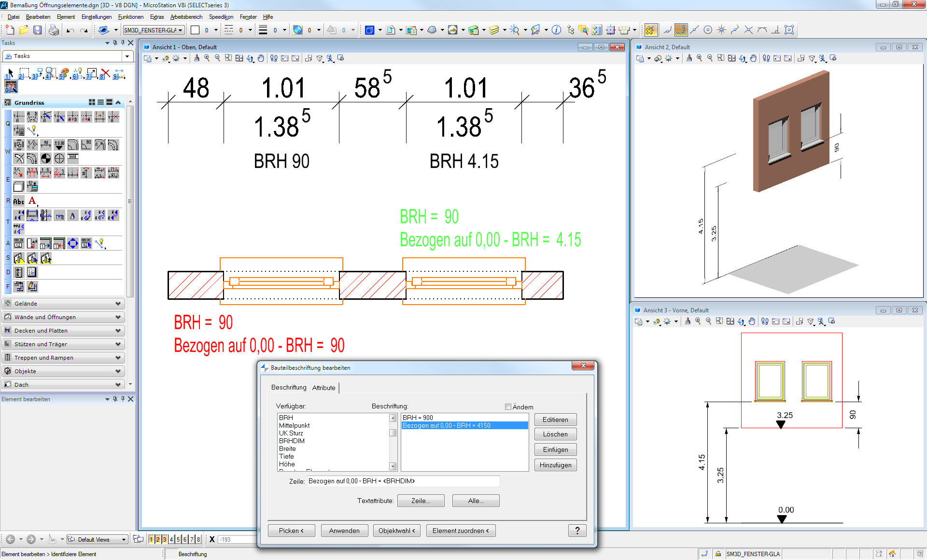Click Zoom In in Ansicht 1 toolbar

(x=207, y=58)
